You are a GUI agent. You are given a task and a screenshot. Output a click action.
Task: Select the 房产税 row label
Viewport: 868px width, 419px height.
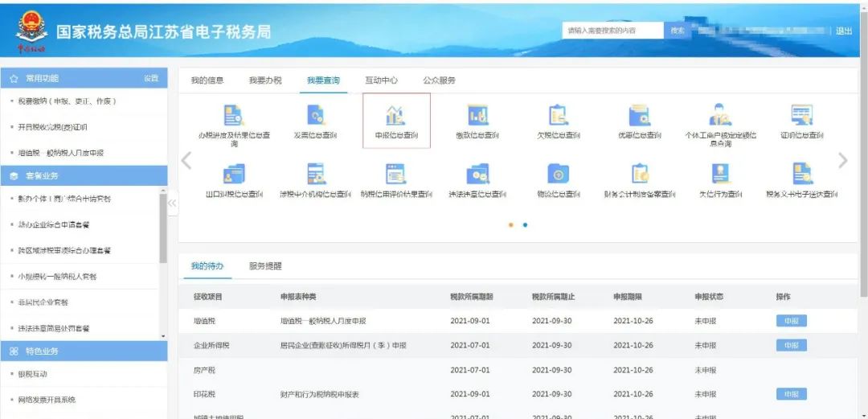pos(204,370)
